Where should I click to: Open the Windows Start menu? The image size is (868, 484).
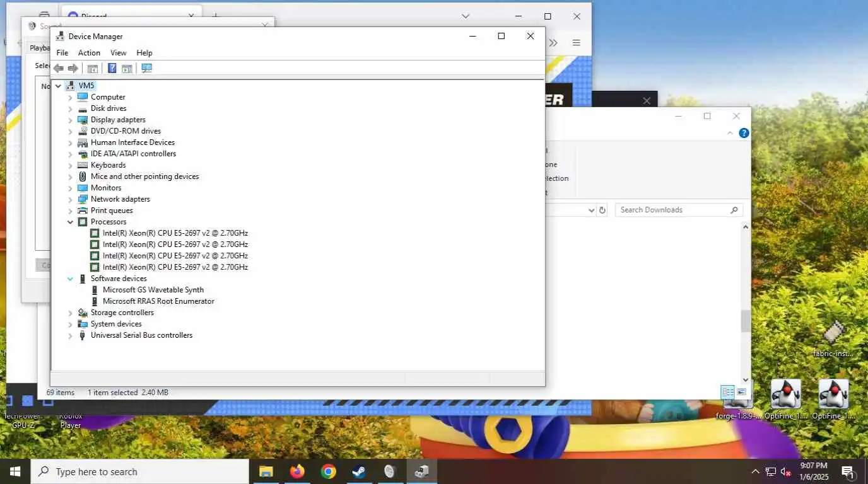click(x=15, y=471)
